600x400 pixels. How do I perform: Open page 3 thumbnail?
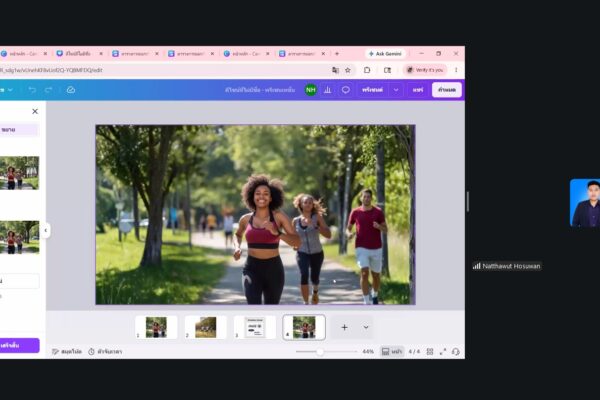pos(255,327)
